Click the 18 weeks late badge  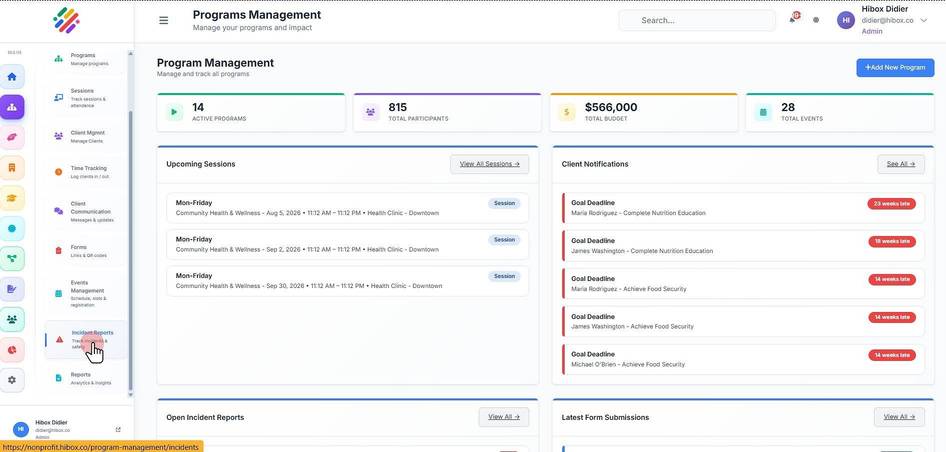point(892,241)
